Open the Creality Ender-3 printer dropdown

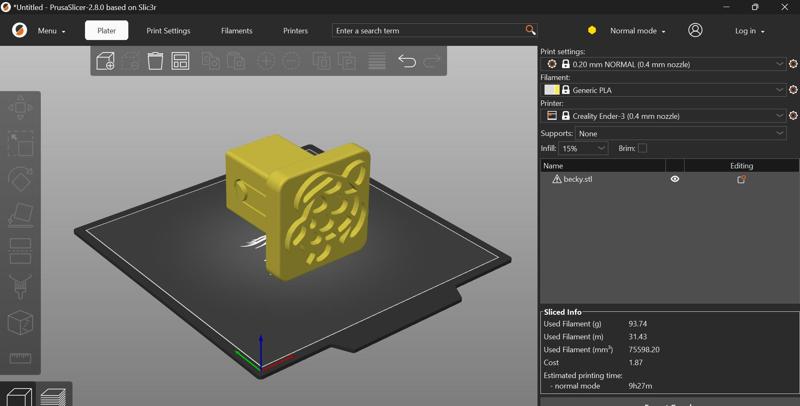pos(663,116)
